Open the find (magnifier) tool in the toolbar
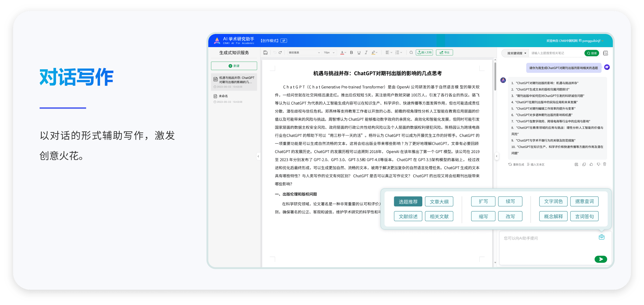644x305 pixels. 411,53
